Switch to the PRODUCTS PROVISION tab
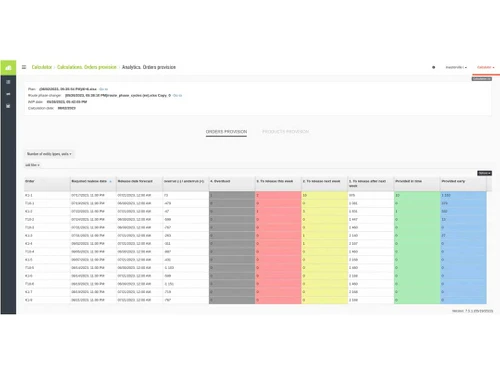 pos(285,132)
